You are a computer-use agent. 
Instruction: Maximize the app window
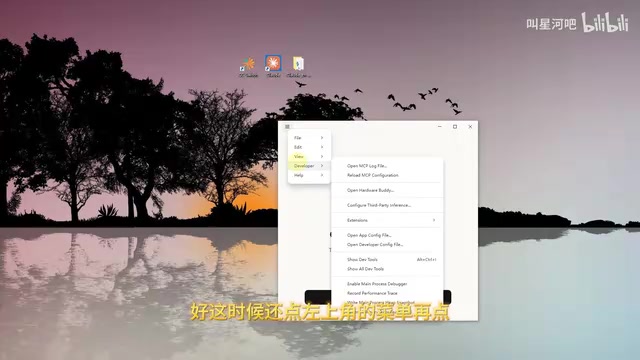click(455, 127)
